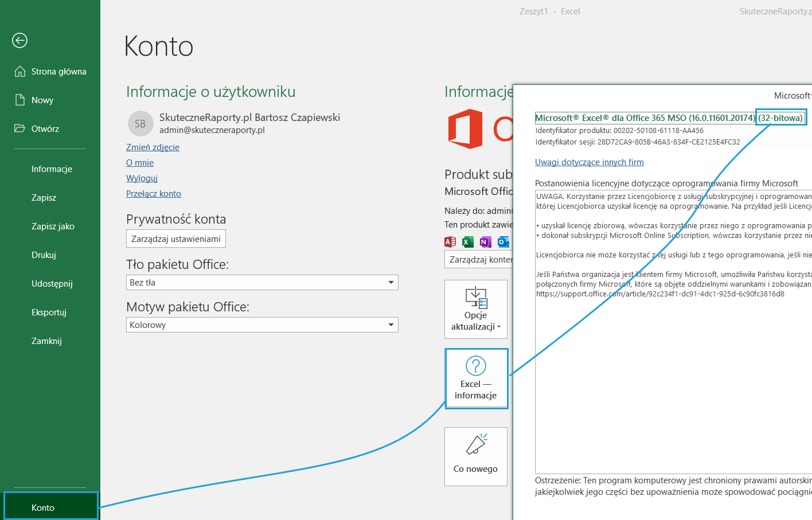Open the Co nowego button

[475, 456]
